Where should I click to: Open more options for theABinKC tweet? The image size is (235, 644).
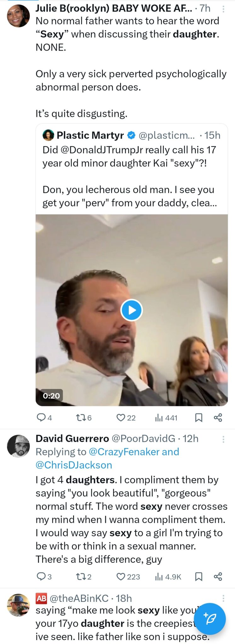pyautogui.click(x=223, y=598)
